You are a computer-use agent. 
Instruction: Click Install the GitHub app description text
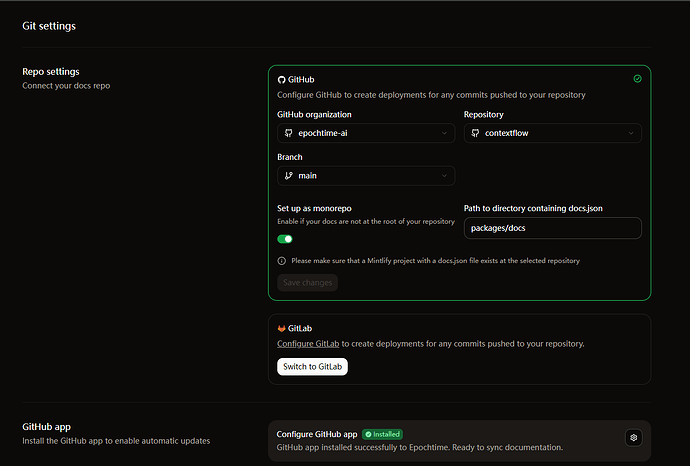(x=116, y=440)
